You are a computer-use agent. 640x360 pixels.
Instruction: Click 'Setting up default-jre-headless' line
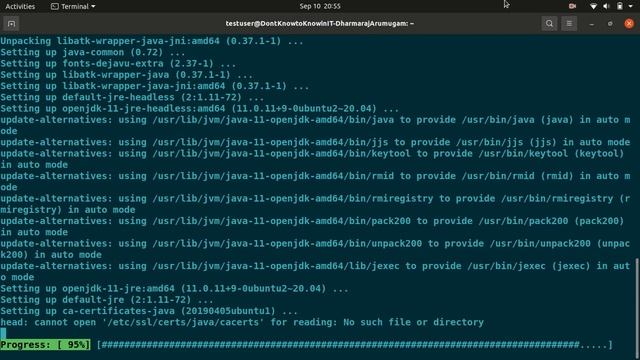pos(132,97)
